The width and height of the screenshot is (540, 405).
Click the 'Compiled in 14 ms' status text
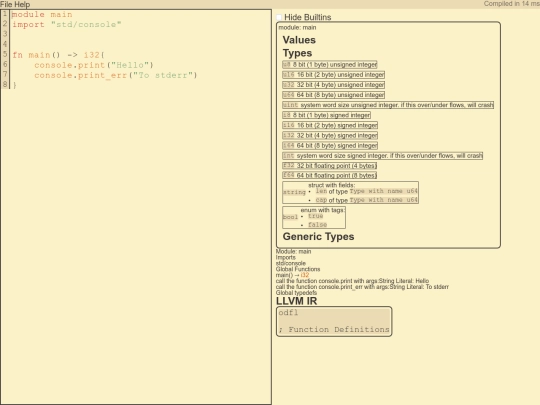click(x=511, y=4)
